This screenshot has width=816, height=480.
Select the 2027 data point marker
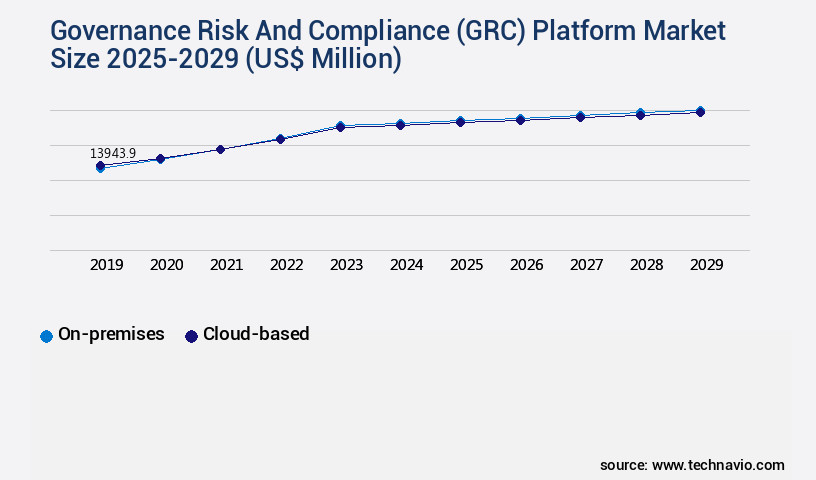pos(580,117)
